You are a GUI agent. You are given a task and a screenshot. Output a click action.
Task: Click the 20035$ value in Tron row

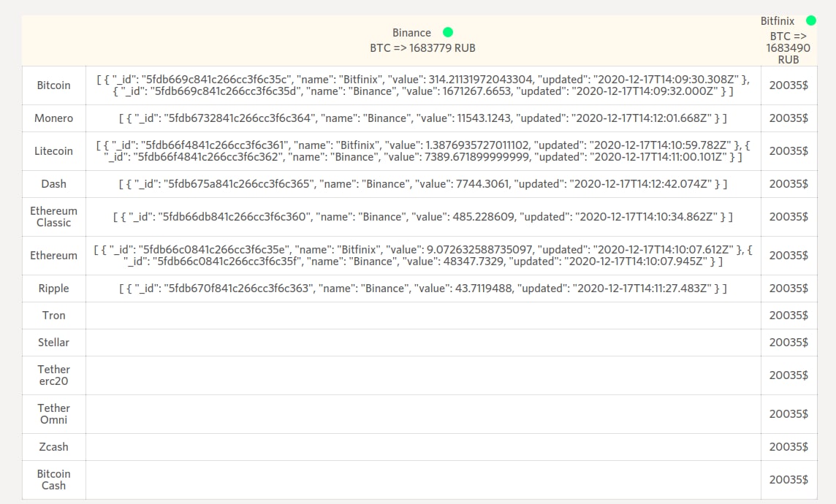pyautogui.click(x=788, y=316)
